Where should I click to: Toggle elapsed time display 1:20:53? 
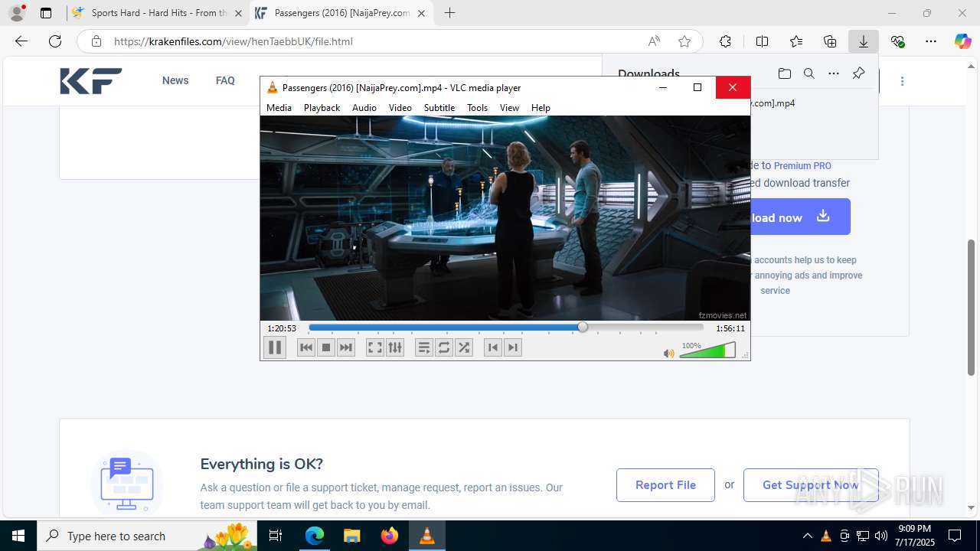click(281, 328)
